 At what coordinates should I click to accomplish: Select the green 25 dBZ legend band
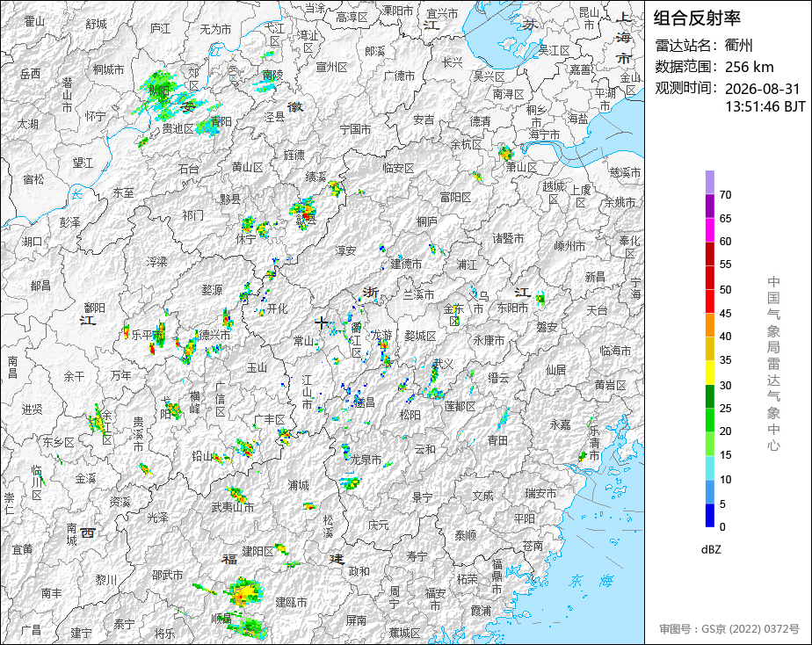pyautogui.click(x=709, y=396)
